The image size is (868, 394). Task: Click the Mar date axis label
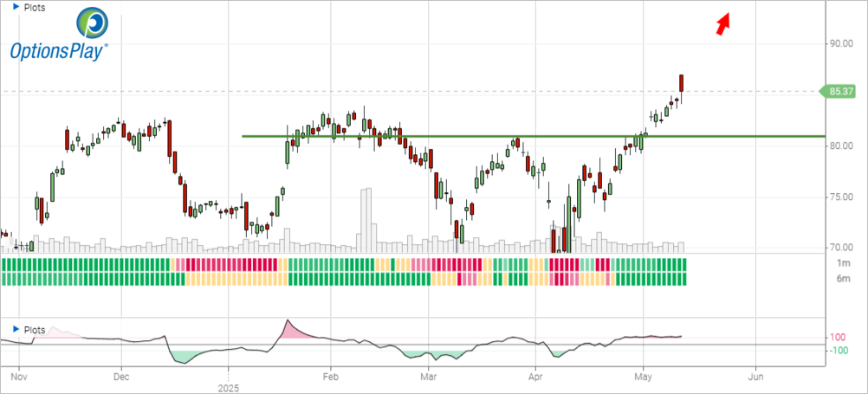[x=428, y=377]
